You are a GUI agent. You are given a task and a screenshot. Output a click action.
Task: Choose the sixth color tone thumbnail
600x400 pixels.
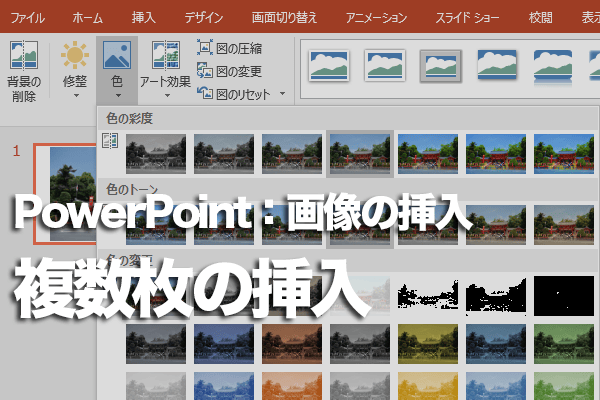point(496,225)
